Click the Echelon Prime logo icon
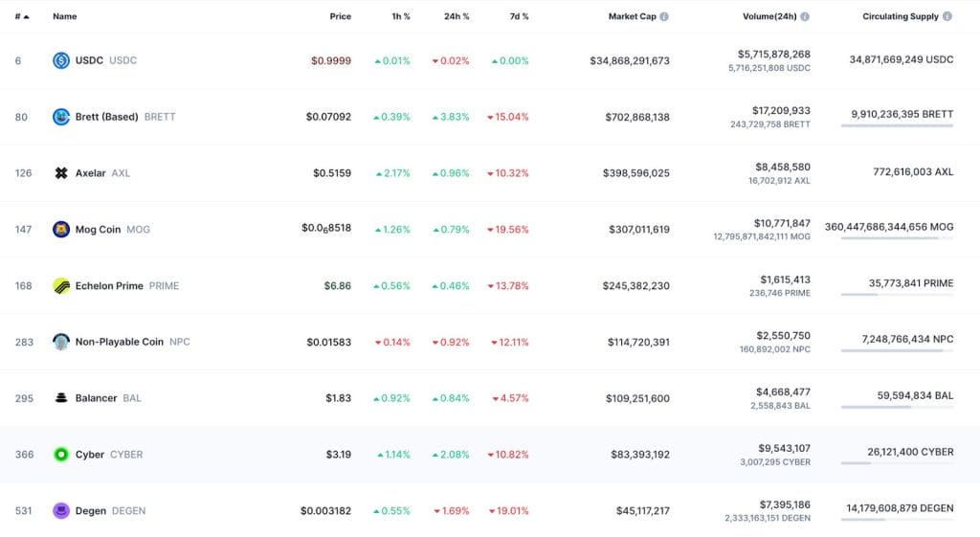 (x=61, y=285)
